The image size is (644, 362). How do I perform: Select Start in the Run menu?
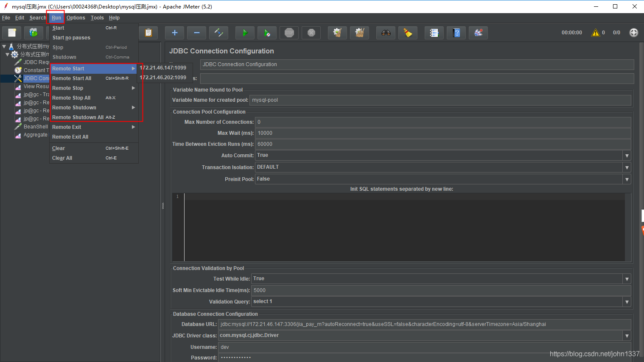pyautogui.click(x=94, y=28)
